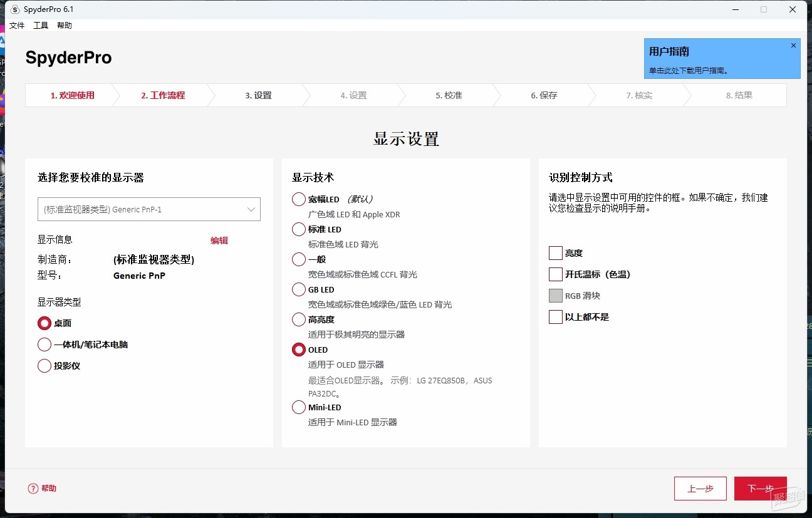The height and width of the screenshot is (518, 812).
Task: Choose GB LED display technology
Action: (299, 289)
